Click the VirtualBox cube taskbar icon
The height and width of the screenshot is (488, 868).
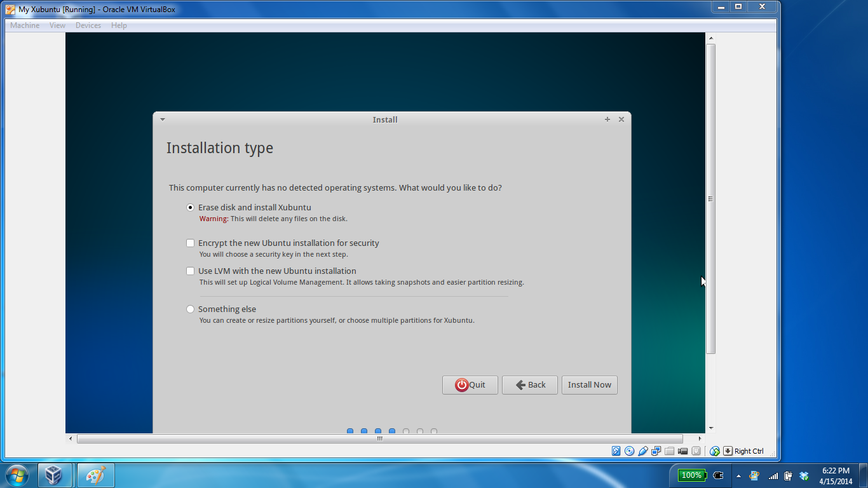point(54,475)
